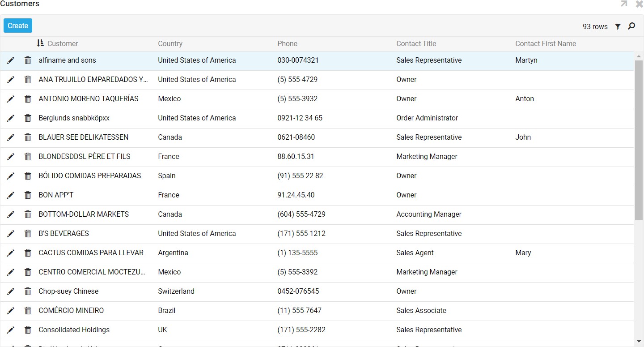Viewport: 644px width, 347px height.
Task: Click the Contact Title column header
Action: pos(416,43)
